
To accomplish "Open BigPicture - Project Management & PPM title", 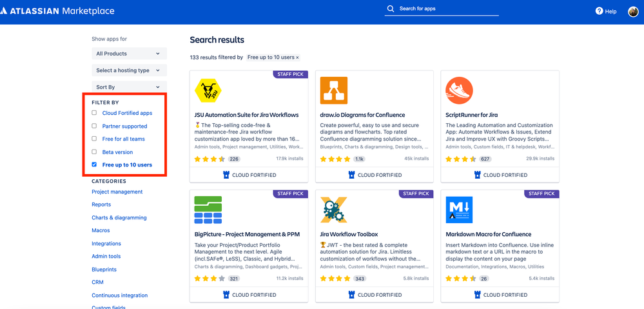I will [247, 235].
